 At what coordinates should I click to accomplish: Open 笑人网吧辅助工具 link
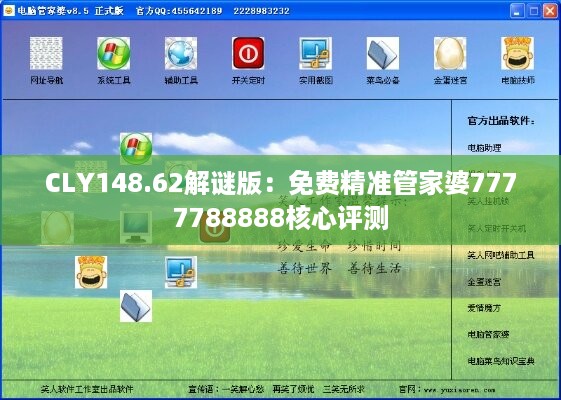(x=501, y=255)
